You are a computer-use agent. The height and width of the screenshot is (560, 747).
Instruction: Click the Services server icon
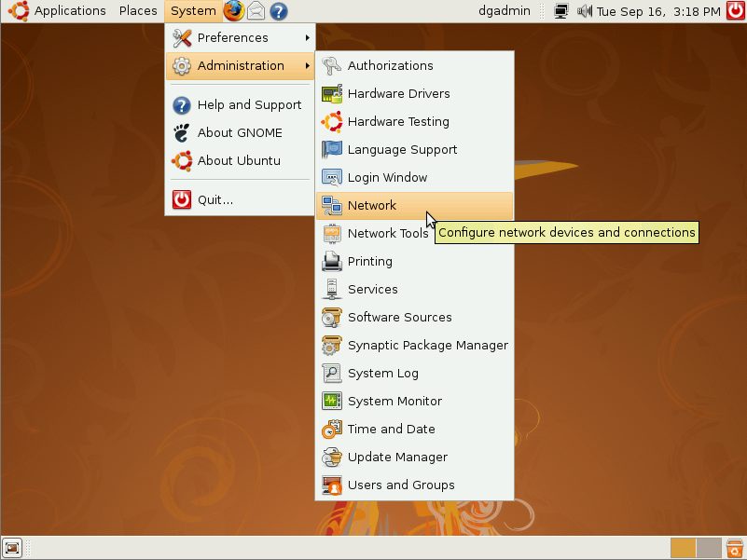click(x=332, y=290)
